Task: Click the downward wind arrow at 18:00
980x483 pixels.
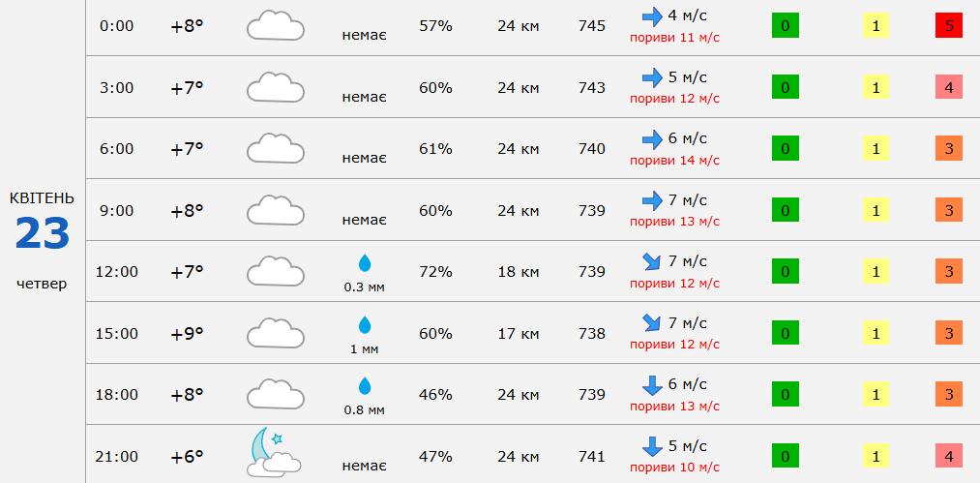Action: [x=652, y=384]
